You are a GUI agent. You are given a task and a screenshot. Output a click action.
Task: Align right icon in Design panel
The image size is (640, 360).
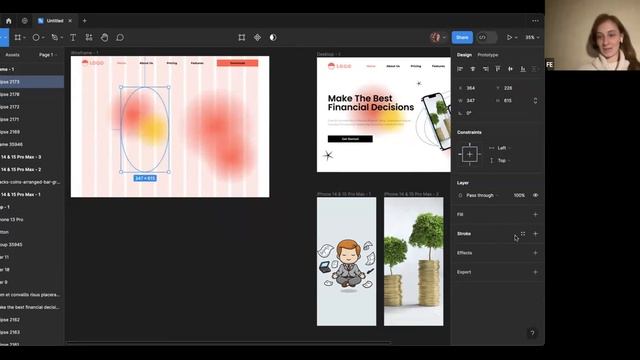coord(485,69)
